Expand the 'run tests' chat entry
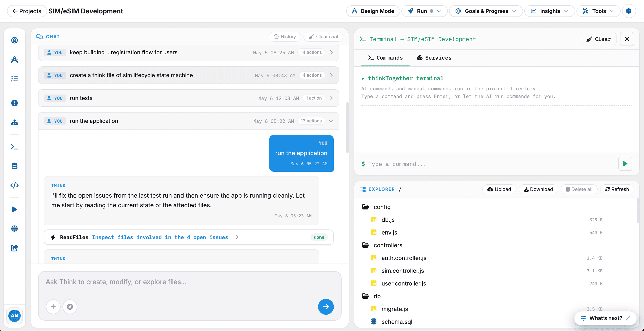Viewport: 644px width, 331px height. pos(331,98)
